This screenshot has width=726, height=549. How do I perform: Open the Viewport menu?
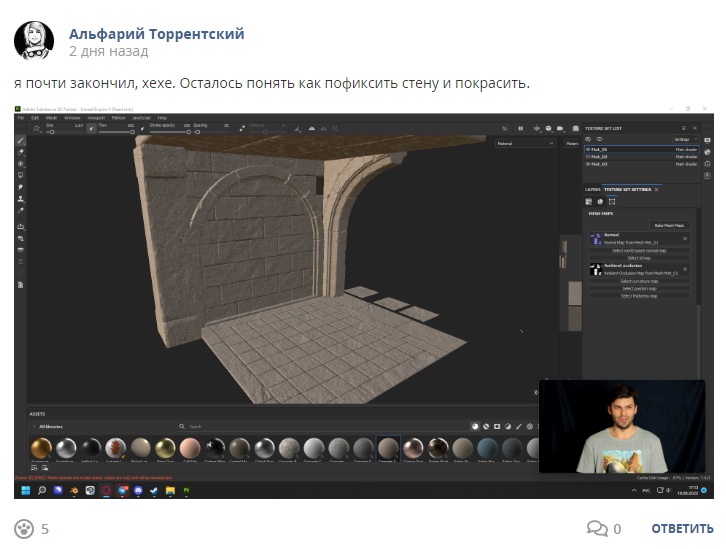96,118
